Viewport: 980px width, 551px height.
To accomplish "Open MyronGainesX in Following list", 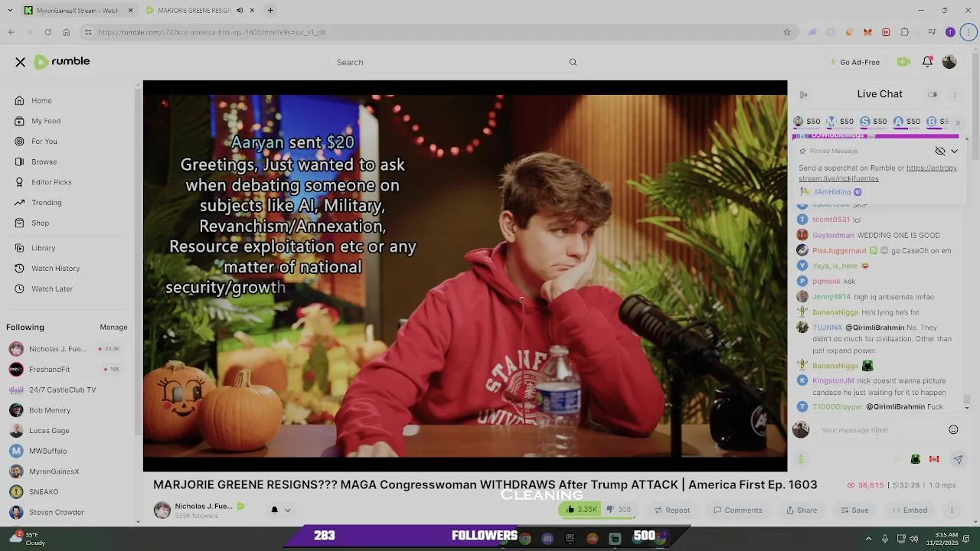I will [x=54, y=471].
